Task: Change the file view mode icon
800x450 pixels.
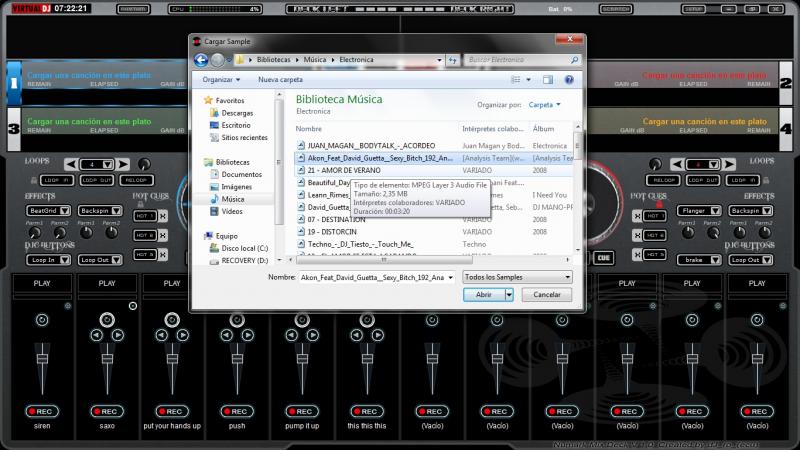Action: tap(516, 80)
